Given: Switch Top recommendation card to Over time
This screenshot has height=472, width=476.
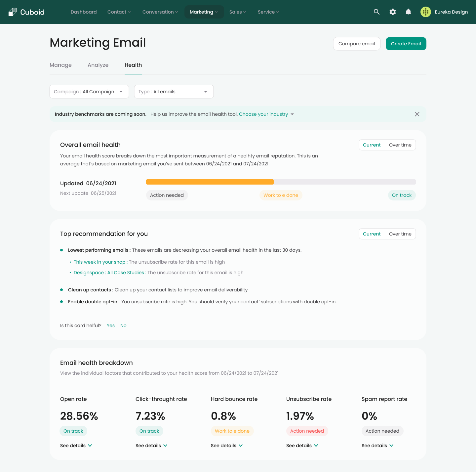Looking at the screenshot, I should point(400,234).
